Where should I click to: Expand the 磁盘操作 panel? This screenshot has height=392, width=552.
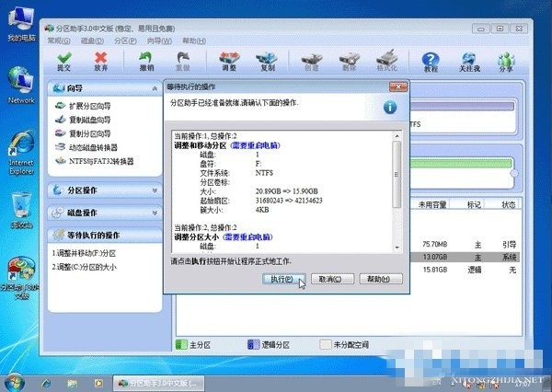[105, 213]
